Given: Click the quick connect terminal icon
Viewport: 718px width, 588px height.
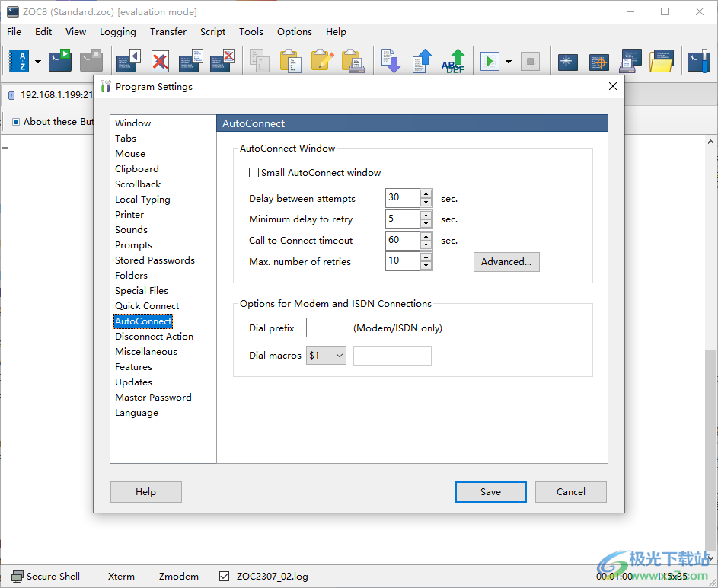Looking at the screenshot, I should [59, 61].
